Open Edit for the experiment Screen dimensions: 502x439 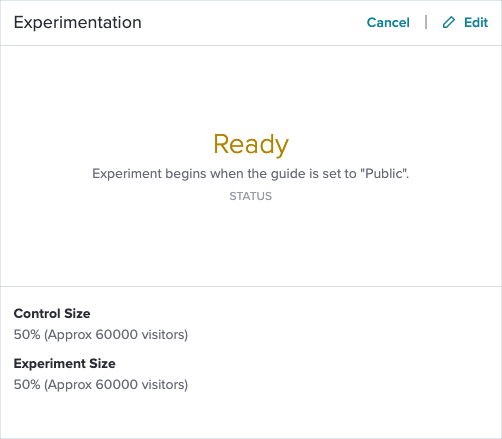coord(476,23)
